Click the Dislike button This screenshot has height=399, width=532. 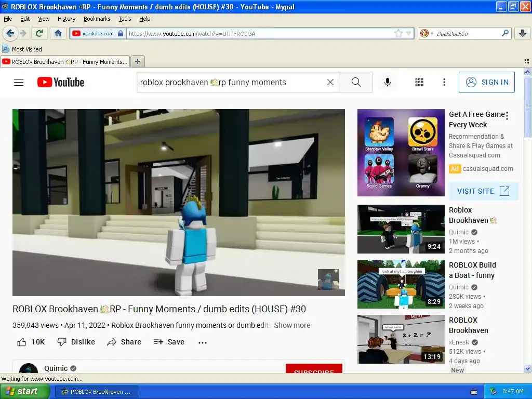[x=76, y=342]
